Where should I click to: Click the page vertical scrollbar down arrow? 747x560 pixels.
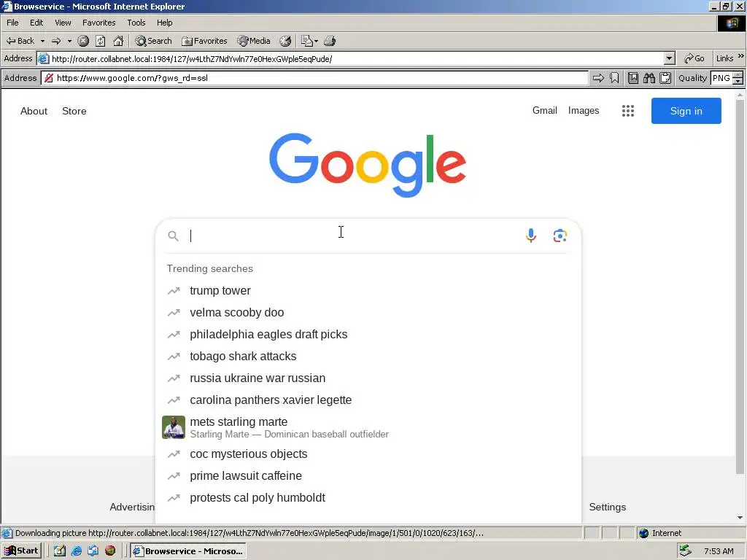tap(740, 518)
